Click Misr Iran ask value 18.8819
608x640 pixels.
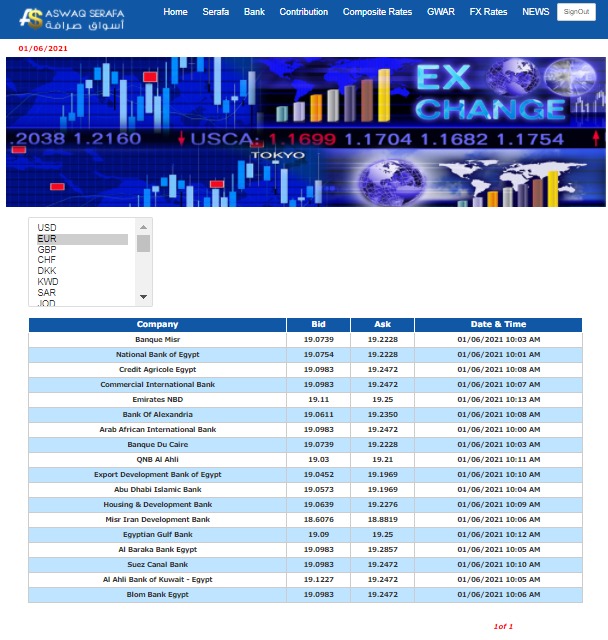(382, 520)
